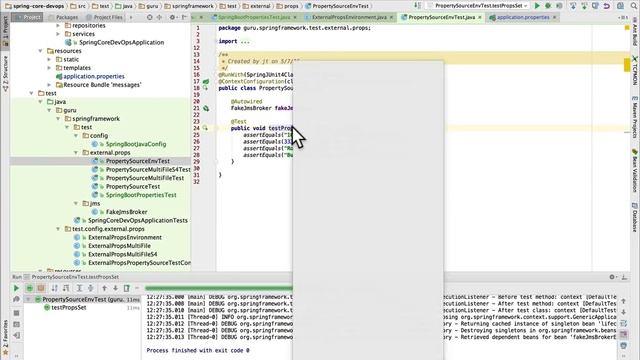Viewport: 640px width, 360px height.
Task: Switch to the application.properties editor tab
Action: (x=523, y=17)
